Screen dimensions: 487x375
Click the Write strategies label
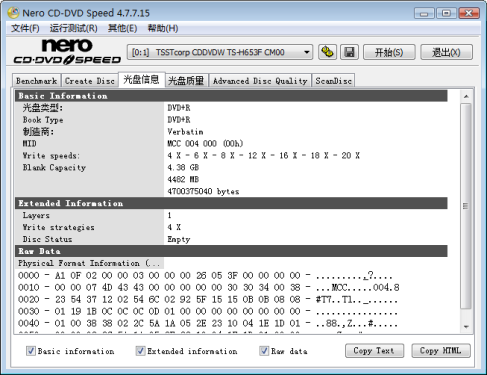coord(58,227)
